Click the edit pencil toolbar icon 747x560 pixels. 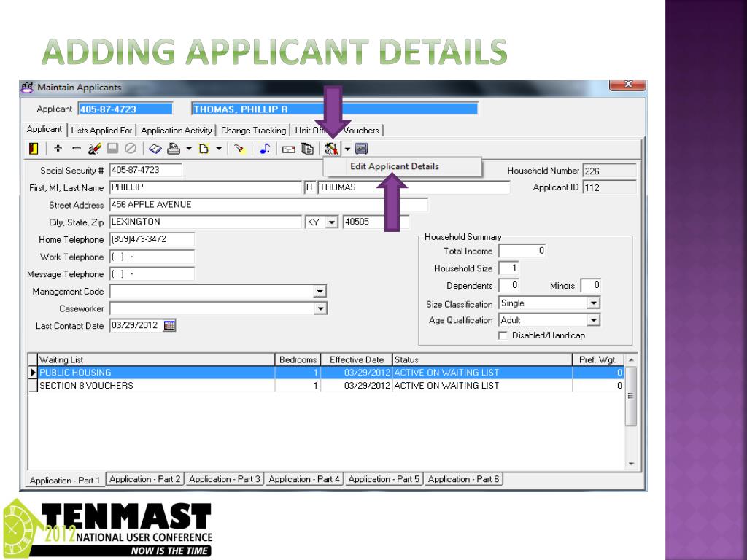pyautogui.click(x=94, y=148)
